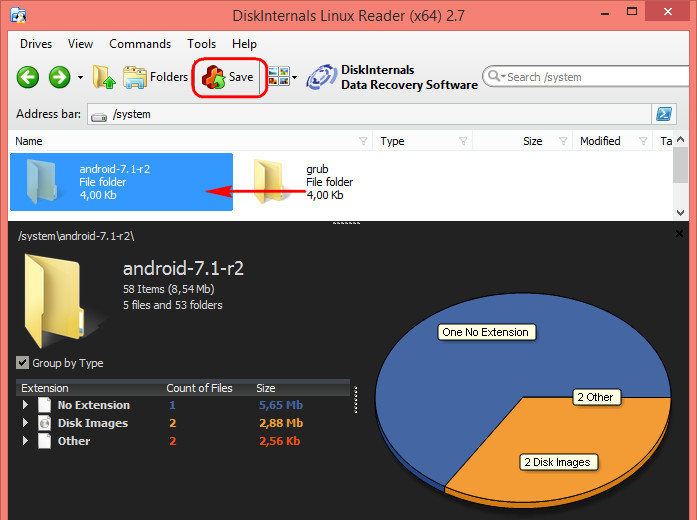Click the green Back arrow button
Screen dimensions: 697x520
pos(28,77)
